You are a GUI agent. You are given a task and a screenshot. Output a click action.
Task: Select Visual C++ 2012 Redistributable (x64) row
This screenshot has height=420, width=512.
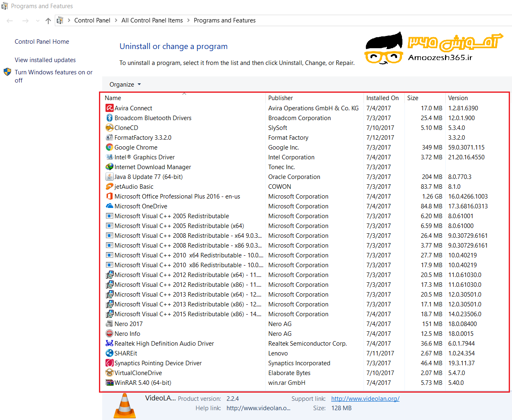coord(305,275)
